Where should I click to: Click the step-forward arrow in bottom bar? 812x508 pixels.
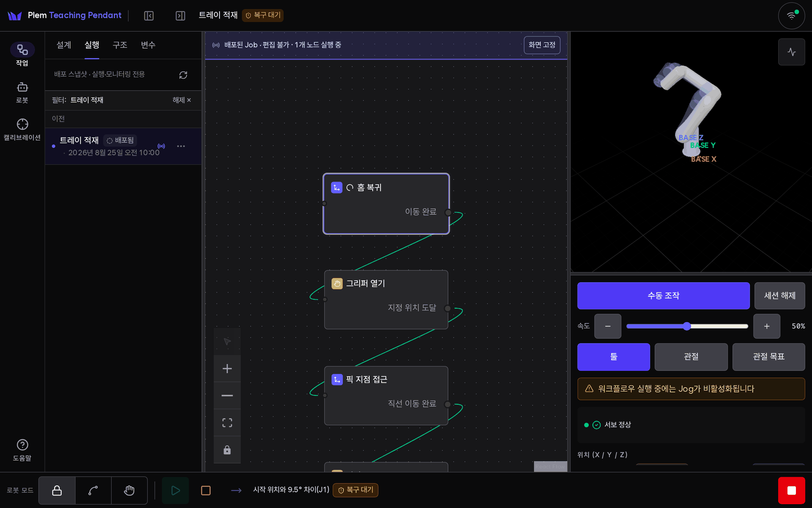236,490
